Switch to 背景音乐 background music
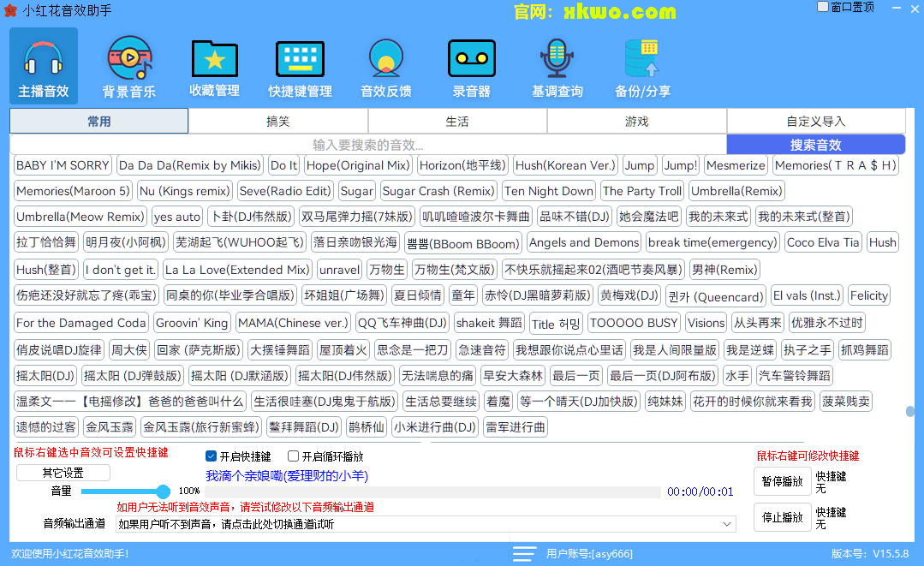Viewport: 924px width, 566px height. point(128,65)
